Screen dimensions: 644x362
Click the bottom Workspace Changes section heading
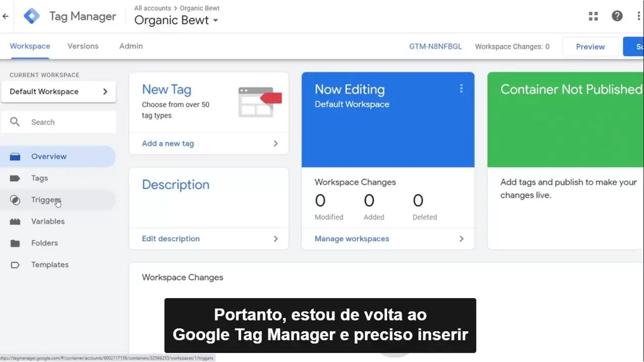pyautogui.click(x=182, y=278)
